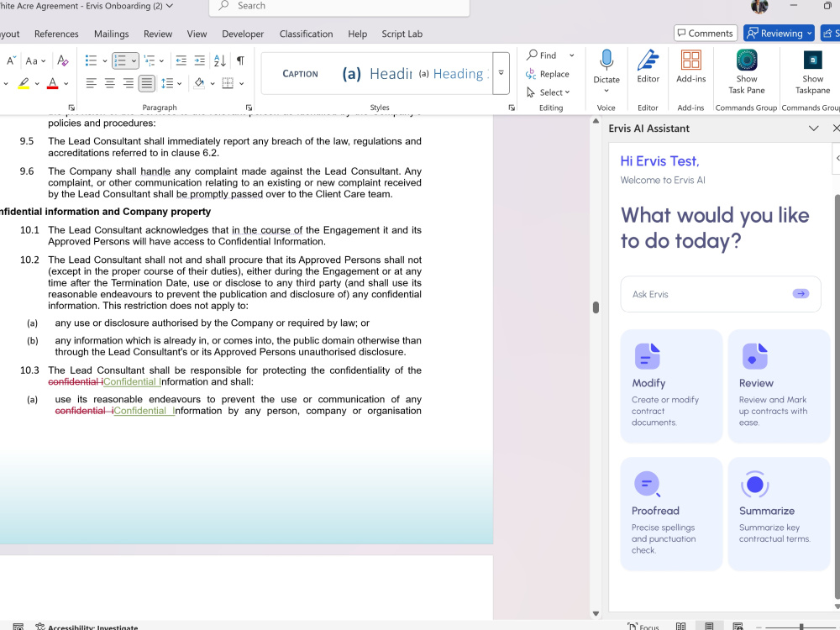Toggle Center alignment
The width and height of the screenshot is (840, 630).
(110, 83)
